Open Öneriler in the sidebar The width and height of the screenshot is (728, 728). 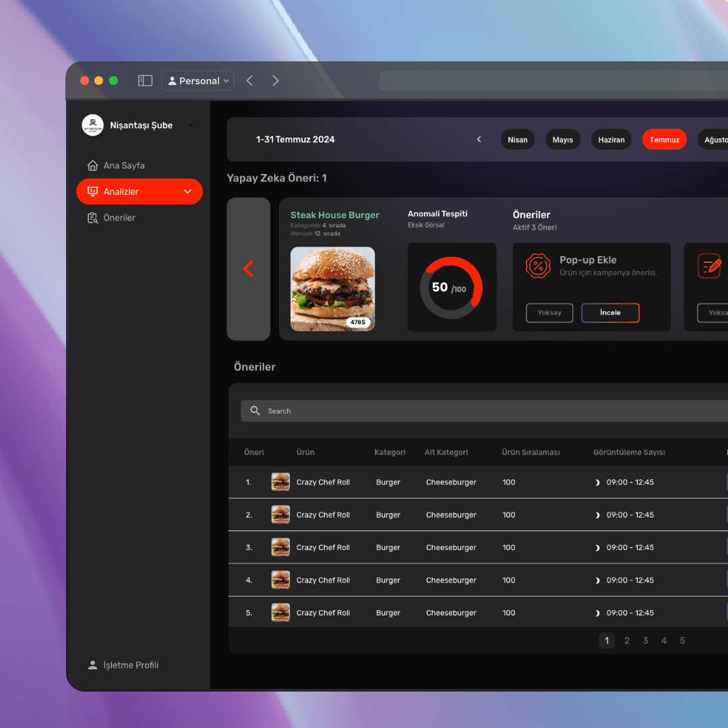pos(119,218)
